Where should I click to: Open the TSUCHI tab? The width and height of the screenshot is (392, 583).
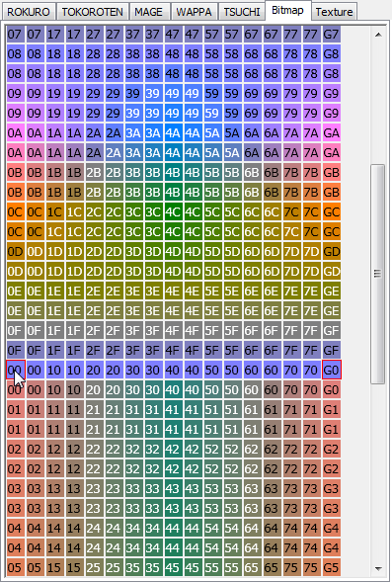[242, 12]
